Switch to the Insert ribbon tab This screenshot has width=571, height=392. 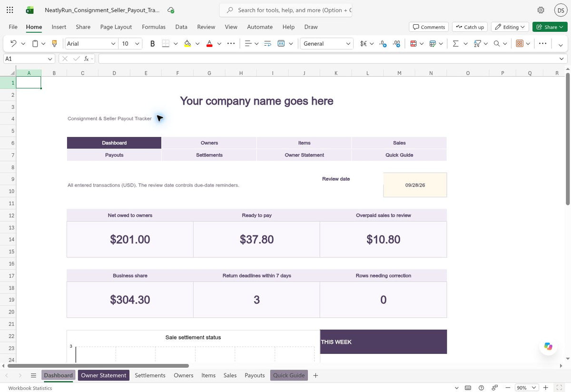pyautogui.click(x=59, y=27)
